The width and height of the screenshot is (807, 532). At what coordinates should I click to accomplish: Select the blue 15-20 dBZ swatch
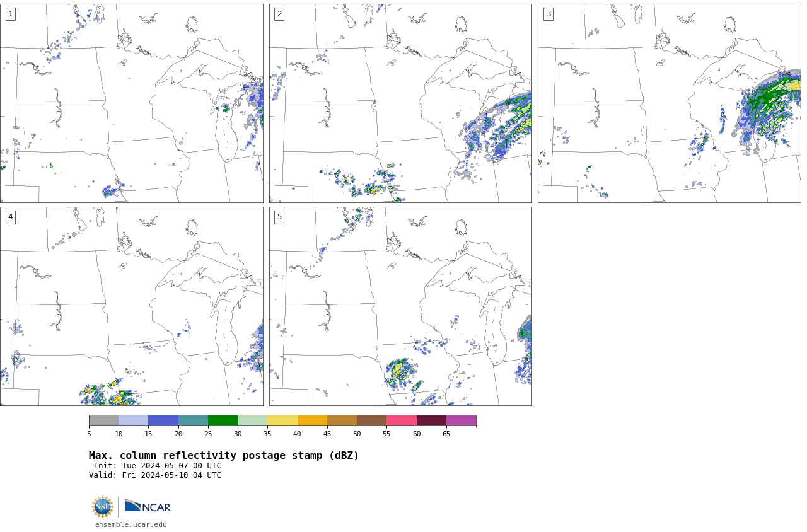point(163,420)
